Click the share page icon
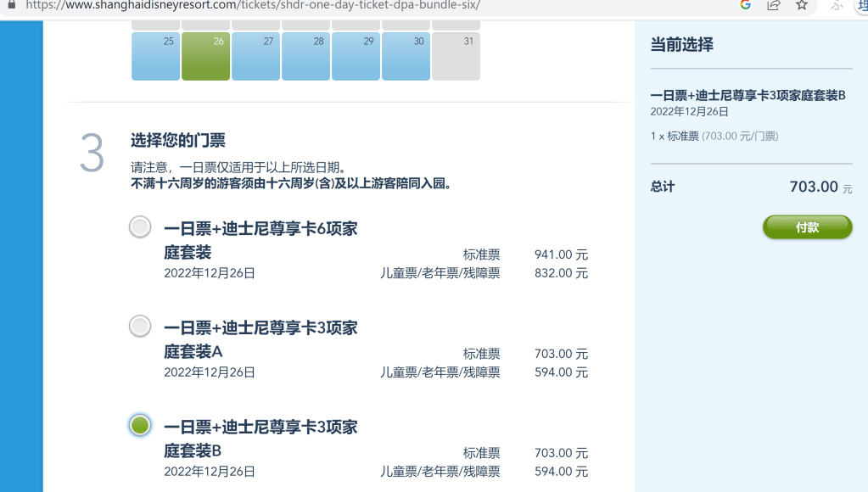868x492 pixels. click(x=773, y=5)
